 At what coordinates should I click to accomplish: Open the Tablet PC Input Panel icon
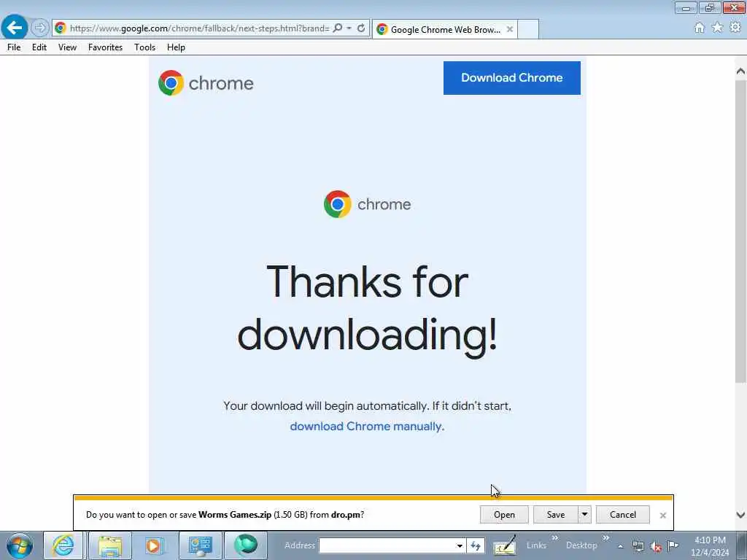coord(505,545)
